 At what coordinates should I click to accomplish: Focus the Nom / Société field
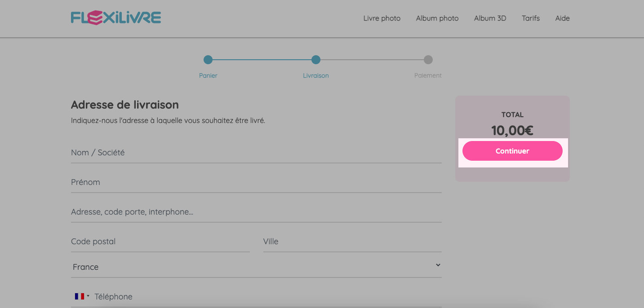[x=256, y=153]
